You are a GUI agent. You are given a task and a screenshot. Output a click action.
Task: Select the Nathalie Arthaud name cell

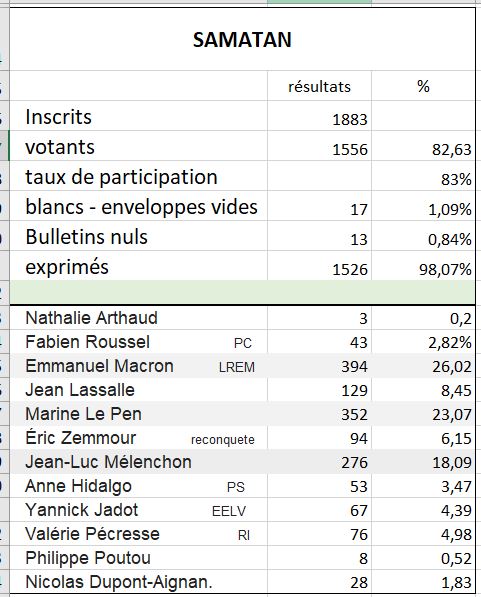(x=139, y=318)
